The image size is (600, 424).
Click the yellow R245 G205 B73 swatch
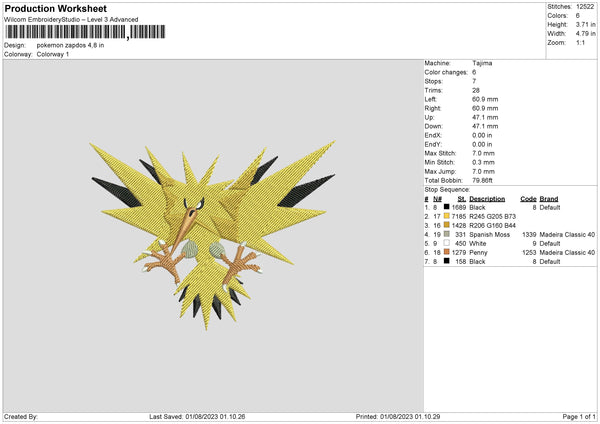click(447, 216)
